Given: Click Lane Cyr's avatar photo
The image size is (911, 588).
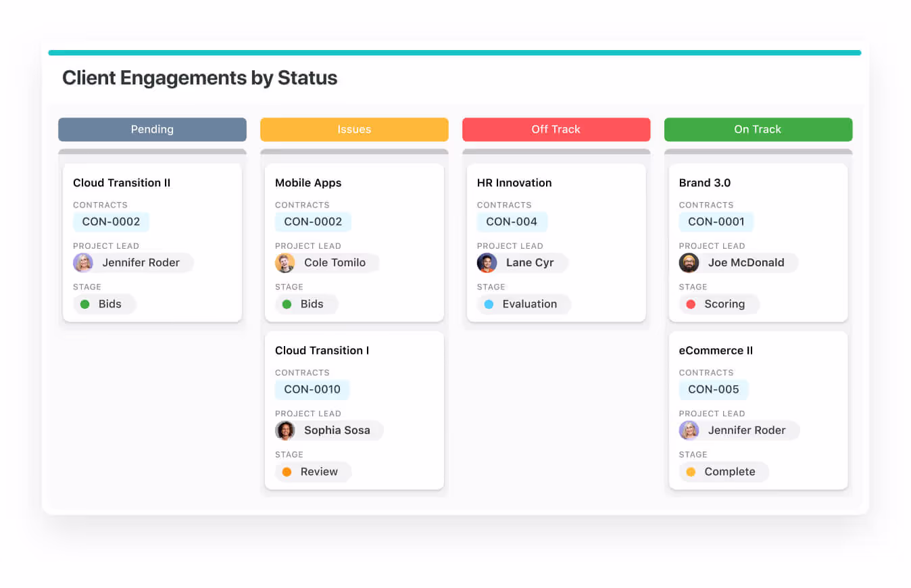Looking at the screenshot, I should pyautogui.click(x=487, y=263).
